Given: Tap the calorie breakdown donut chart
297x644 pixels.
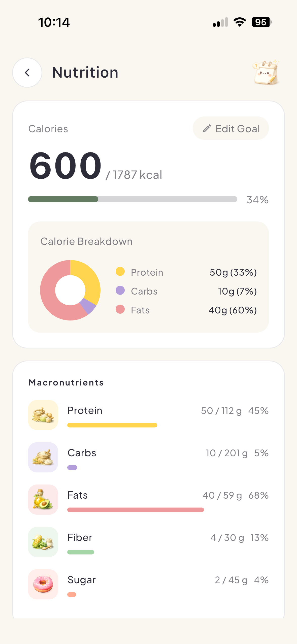Looking at the screenshot, I should coord(70,290).
